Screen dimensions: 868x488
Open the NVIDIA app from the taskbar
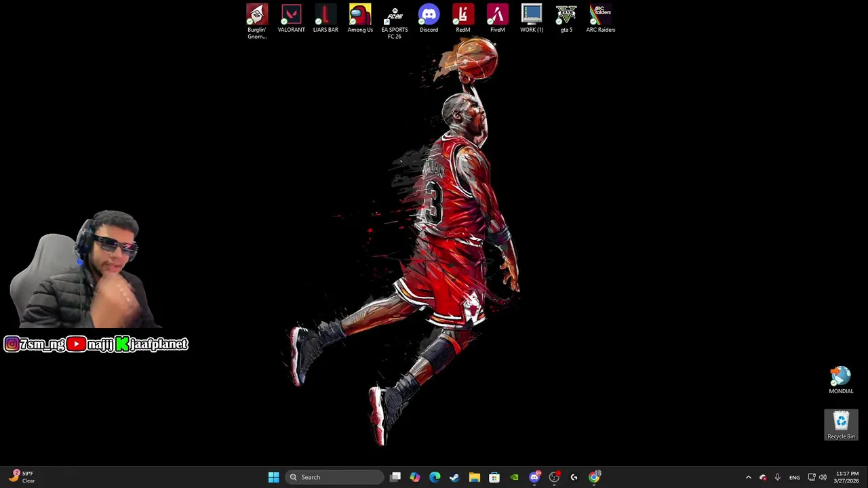[x=514, y=477]
